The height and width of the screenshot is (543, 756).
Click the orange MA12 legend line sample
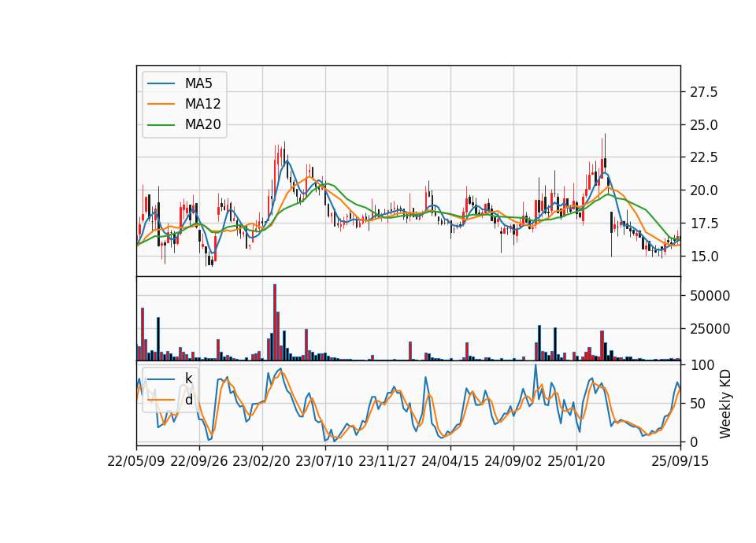coord(161,104)
